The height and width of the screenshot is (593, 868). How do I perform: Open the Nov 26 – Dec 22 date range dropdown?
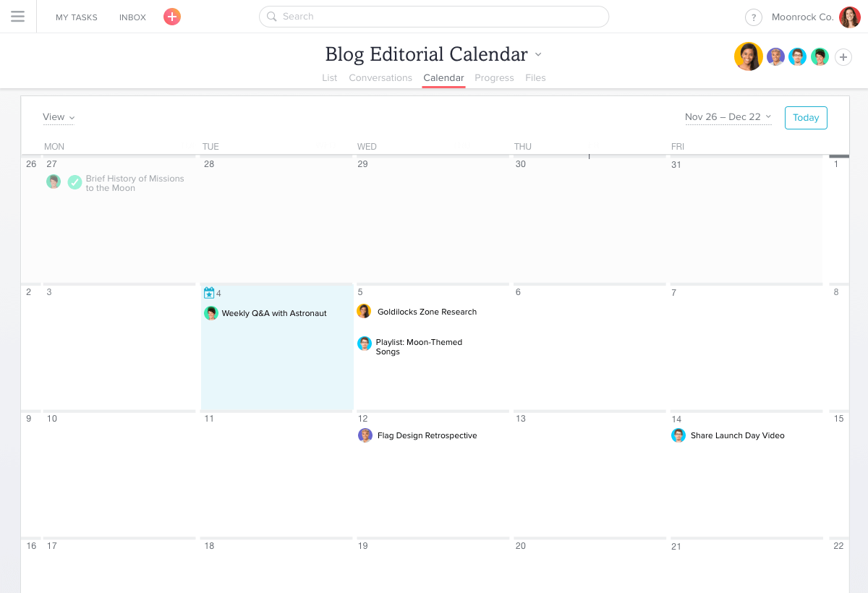tap(728, 117)
